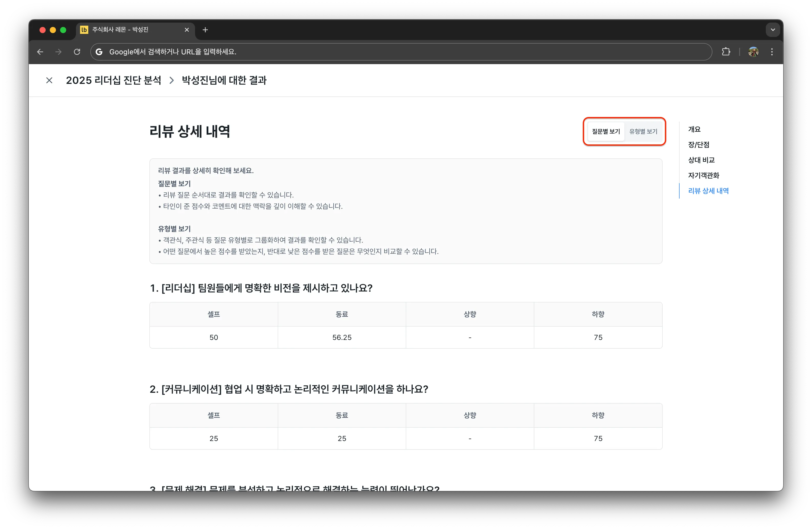Click the lb favicon on the tab
This screenshot has width=812, height=529.
tap(84, 30)
